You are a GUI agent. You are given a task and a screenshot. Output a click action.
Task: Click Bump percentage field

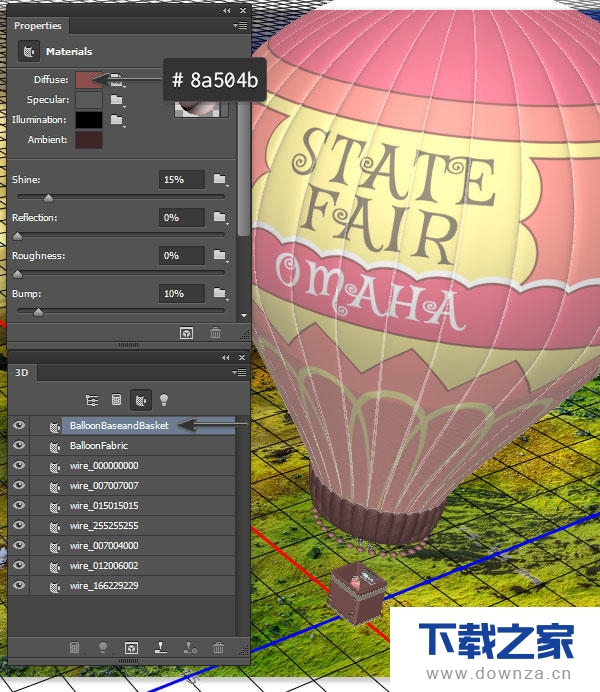tap(182, 293)
